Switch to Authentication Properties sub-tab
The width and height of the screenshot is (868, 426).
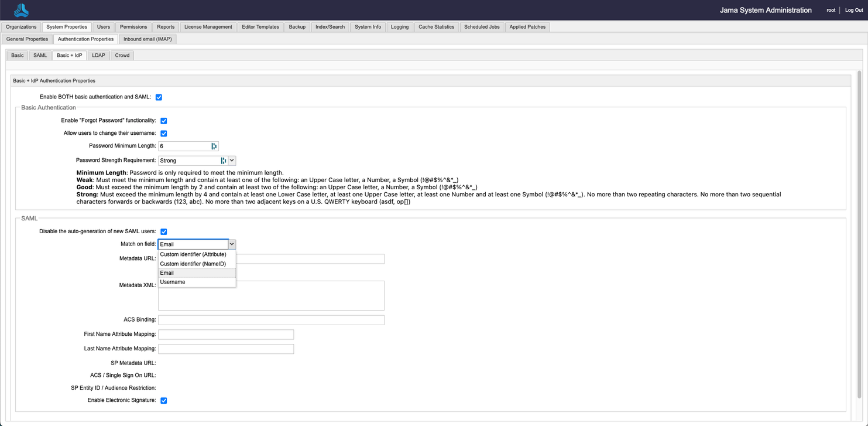pos(85,39)
